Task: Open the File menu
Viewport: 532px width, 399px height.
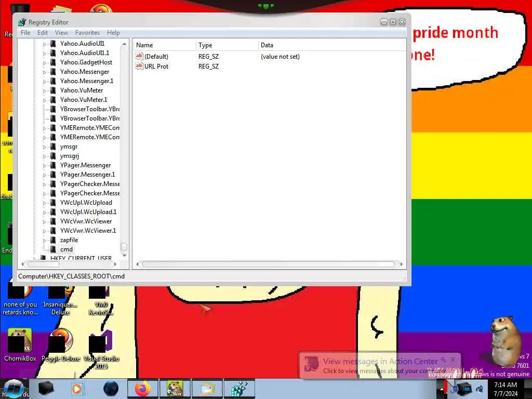Action: (x=25, y=33)
